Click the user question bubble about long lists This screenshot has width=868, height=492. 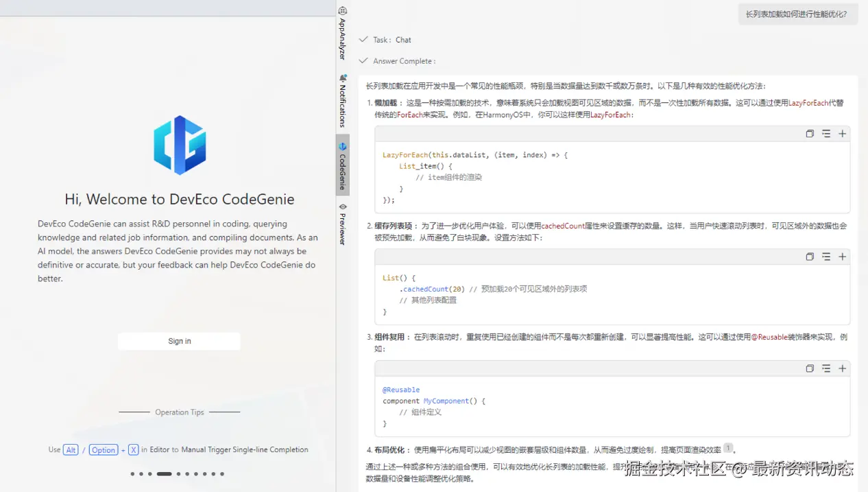tap(798, 14)
